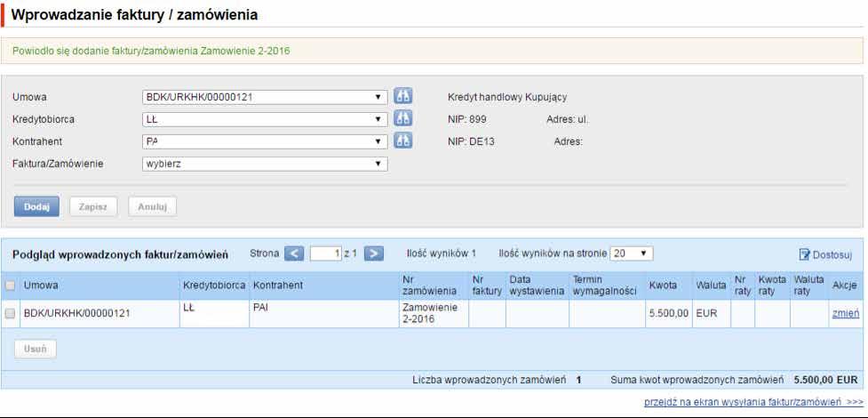Click the Dostosuj edit icon
The height and width of the screenshot is (418, 868).
(x=805, y=254)
